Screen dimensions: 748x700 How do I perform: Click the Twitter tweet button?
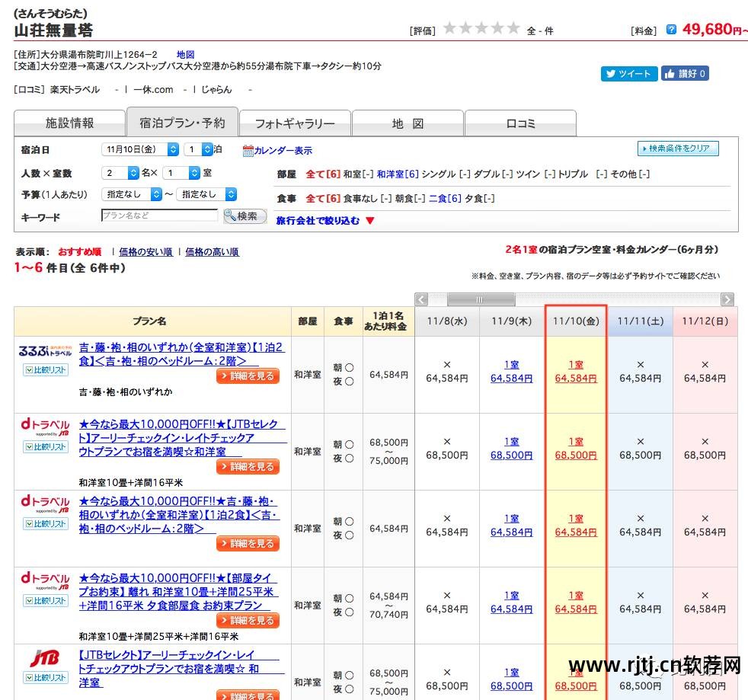[x=628, y=73]
